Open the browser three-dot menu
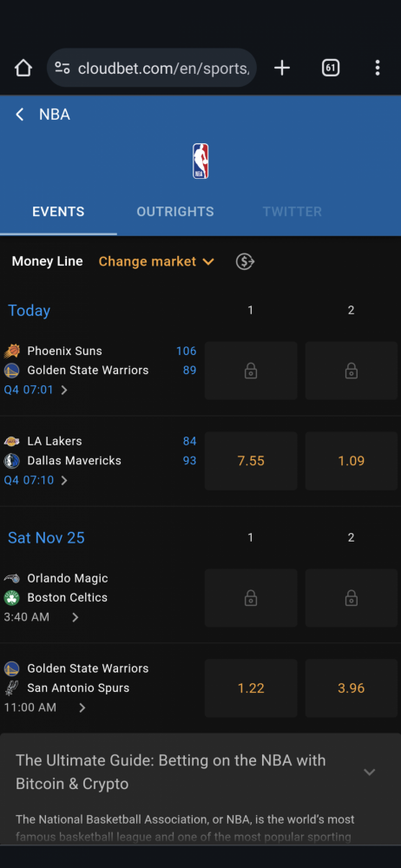Viewport: 401px width, 868px height. (378, 68)
